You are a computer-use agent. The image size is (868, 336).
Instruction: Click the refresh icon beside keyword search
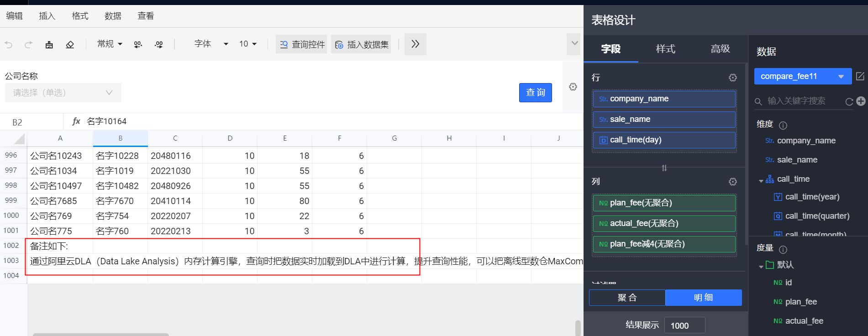pyautogui.click(x=849, y=101)
